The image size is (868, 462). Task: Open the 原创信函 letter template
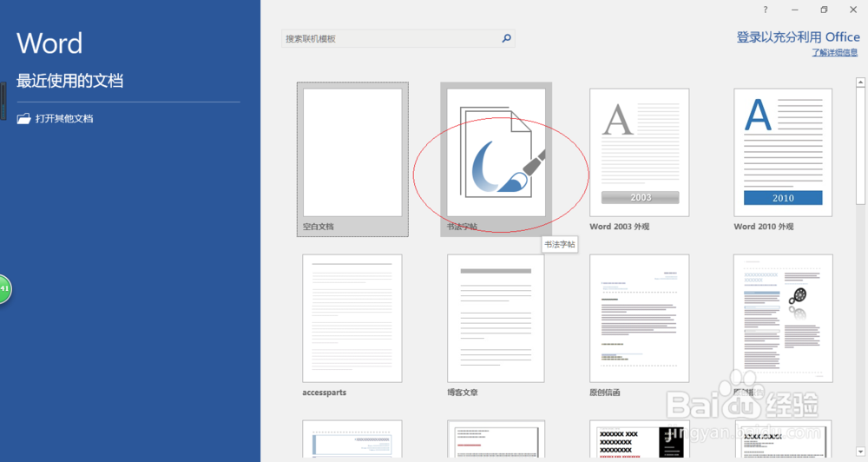pos(640,326)
